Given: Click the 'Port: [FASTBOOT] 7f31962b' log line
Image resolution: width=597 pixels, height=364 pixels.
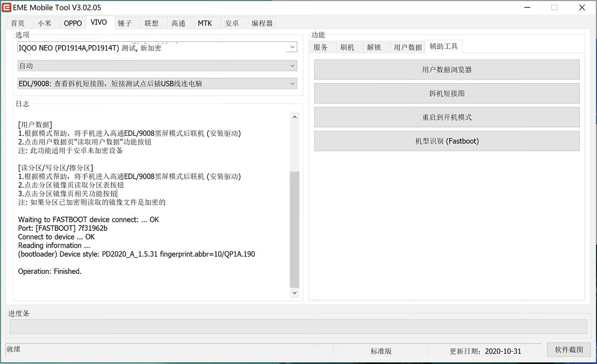Looking at the screenshot, I should tap(63, 228).
